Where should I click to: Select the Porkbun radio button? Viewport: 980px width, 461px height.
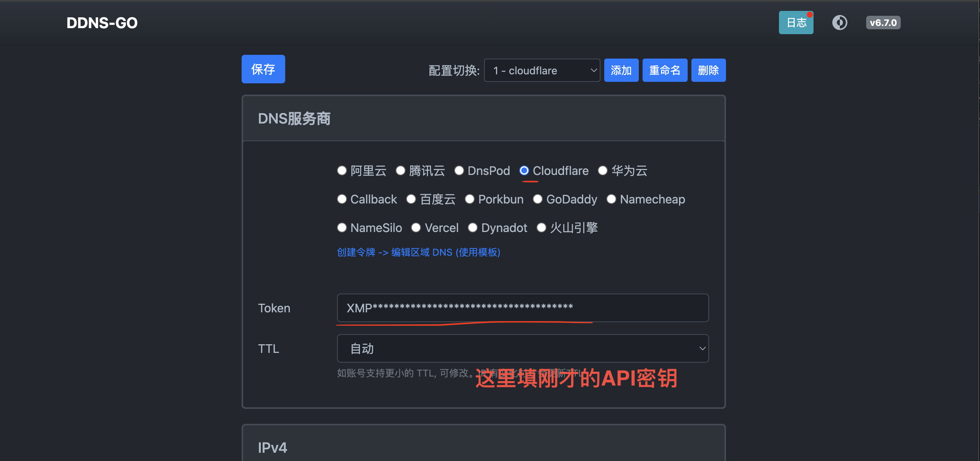coord(469,199)
